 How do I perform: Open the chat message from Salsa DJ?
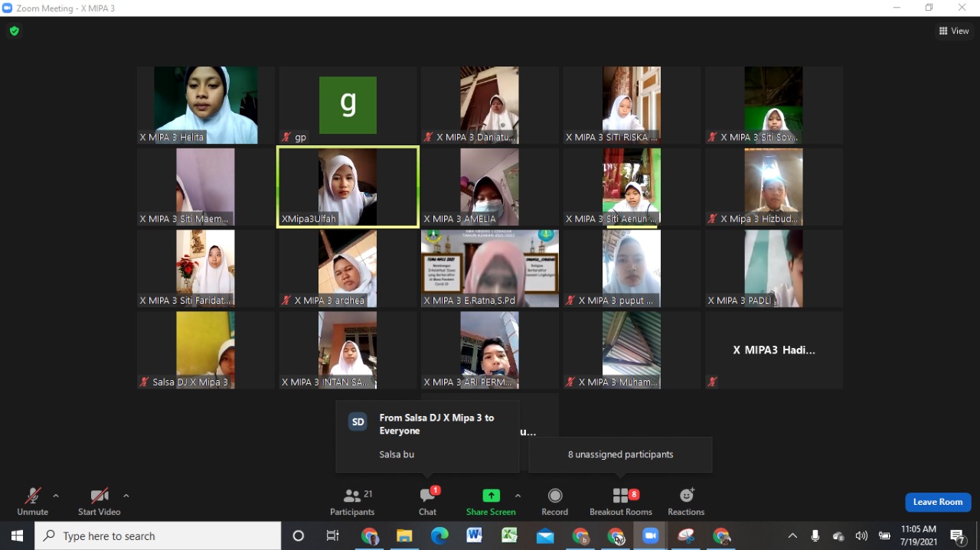[x=427, y=436]
